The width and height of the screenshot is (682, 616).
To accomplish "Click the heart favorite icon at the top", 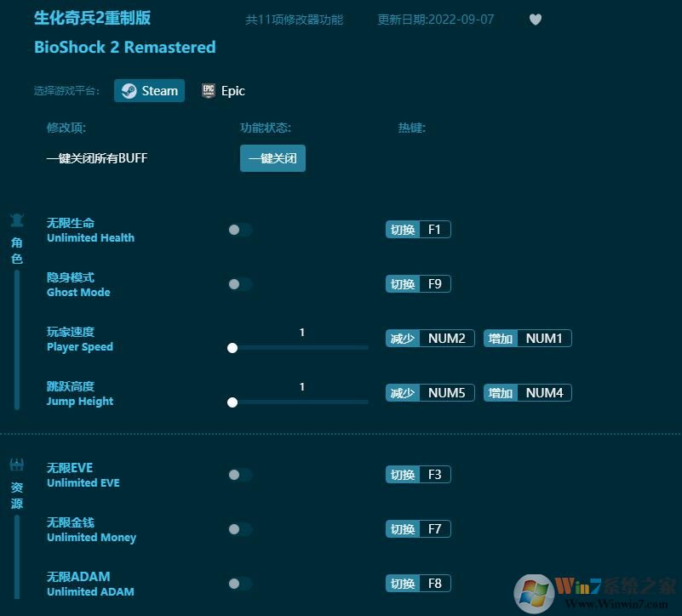I will click(536, 19).
